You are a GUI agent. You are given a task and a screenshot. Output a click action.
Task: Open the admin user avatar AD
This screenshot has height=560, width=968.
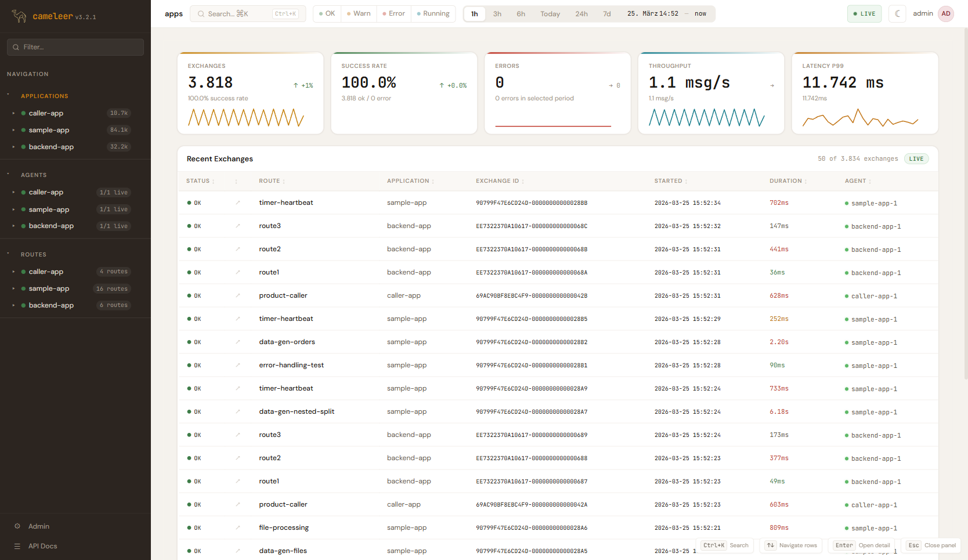[x=946, y=14]
